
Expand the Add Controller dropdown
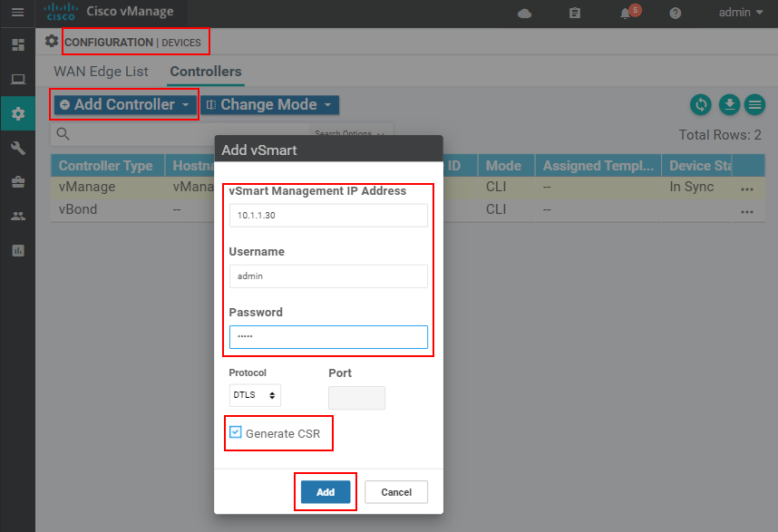point(123,104)
